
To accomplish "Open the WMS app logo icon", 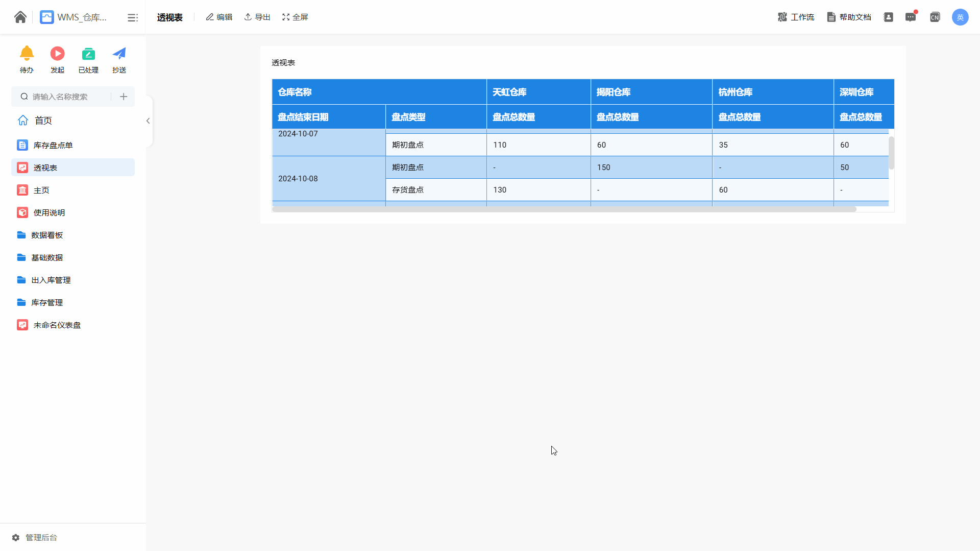I will click(x=47, y=17).
